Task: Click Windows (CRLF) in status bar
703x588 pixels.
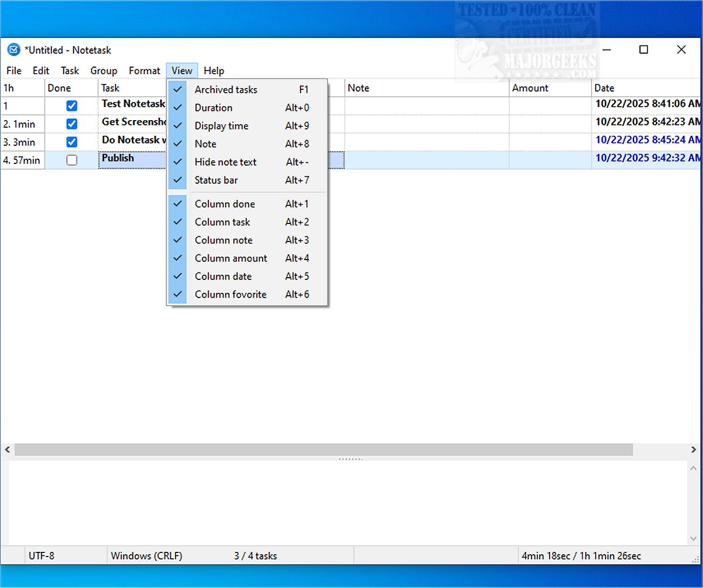Action: pyautogui.click(x=146, y=556)
